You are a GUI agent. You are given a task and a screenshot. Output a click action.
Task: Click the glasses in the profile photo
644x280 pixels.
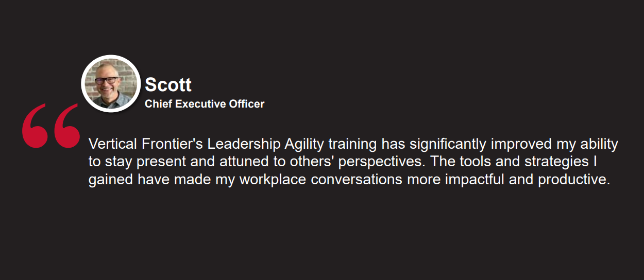click(107, 80)
